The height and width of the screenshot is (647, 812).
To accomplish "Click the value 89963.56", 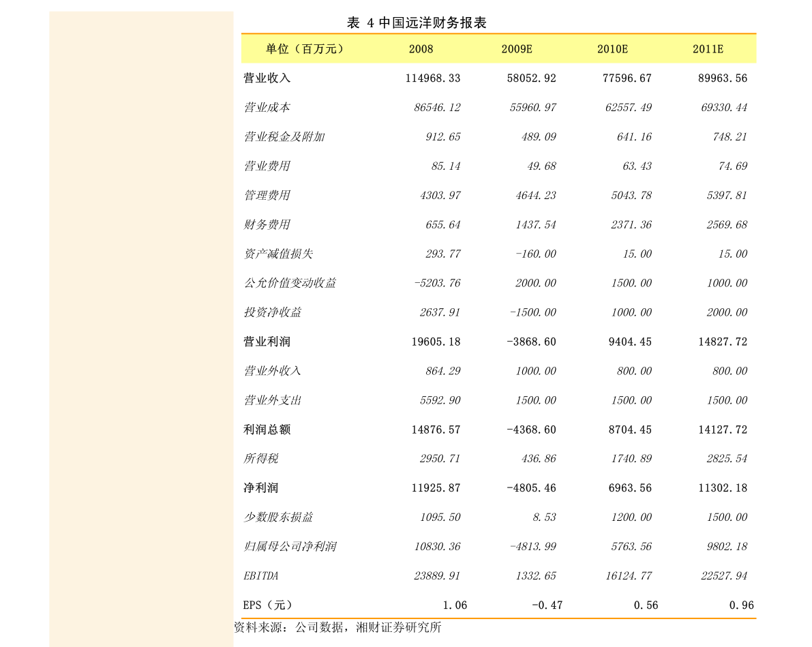I will [x=723, y=78].
